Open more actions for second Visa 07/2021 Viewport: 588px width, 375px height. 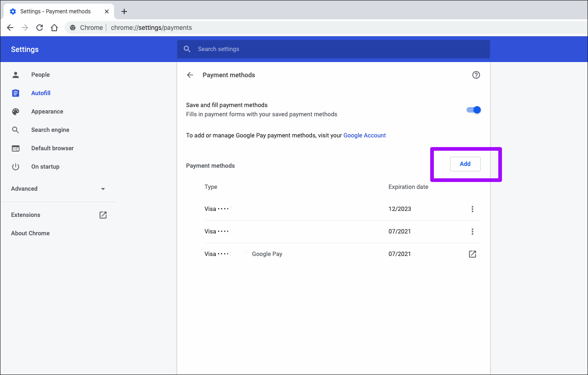point(472,232)
